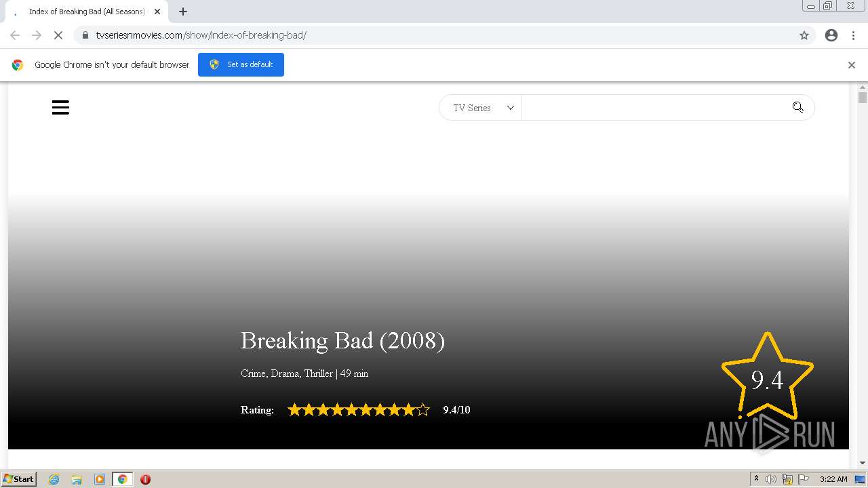Viewport: 868px width, 488px height.
Task: Open Chrome's three-dot menu
Action: 853,35
